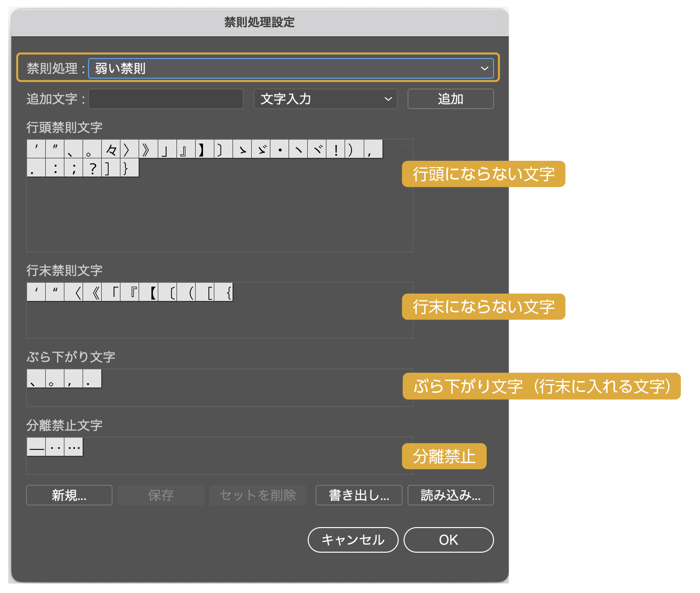The image size is (700, 593).
Task: Select the } cell in 行頭禁則文字
Action: 130,168
